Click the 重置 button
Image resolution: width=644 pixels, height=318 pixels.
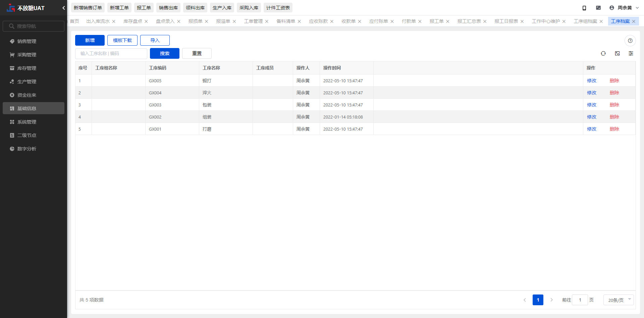coord(197,53)
